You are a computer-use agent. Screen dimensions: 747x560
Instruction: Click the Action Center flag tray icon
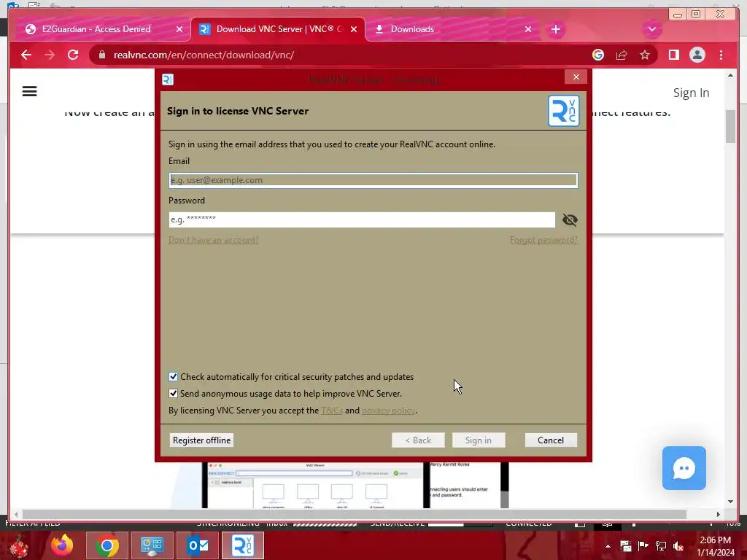[643, 546]
